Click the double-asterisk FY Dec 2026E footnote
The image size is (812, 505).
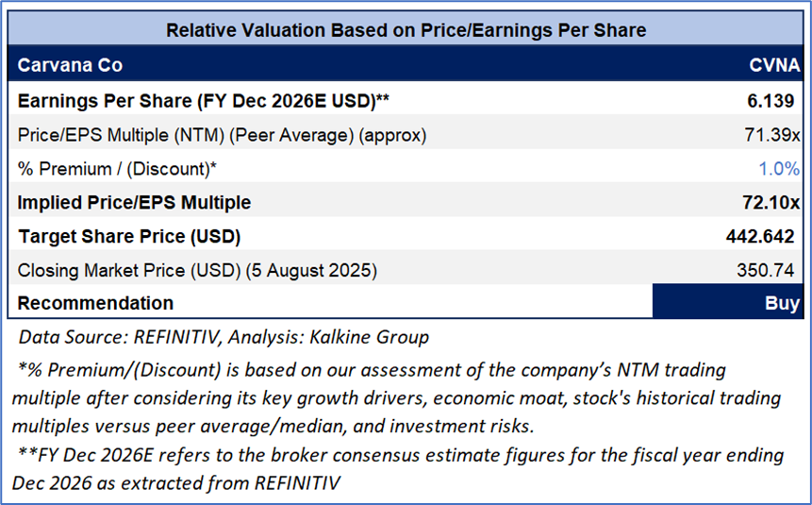click(x=396, y=467)
